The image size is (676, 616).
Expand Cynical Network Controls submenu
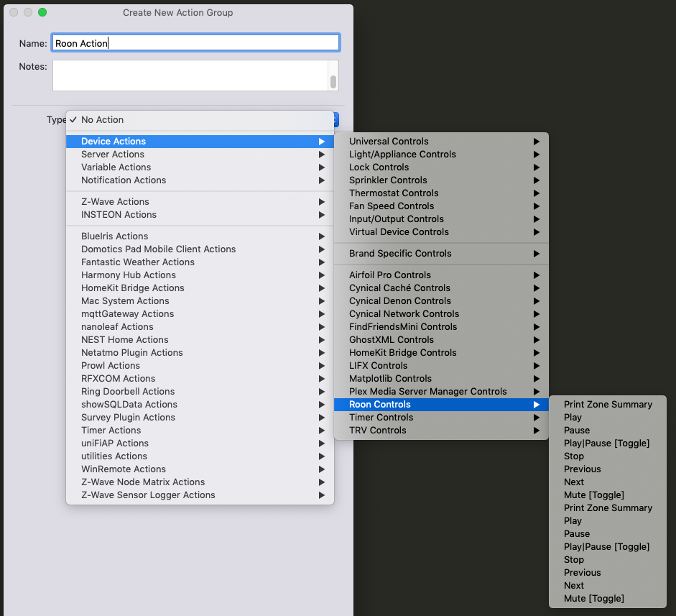[x=442, y=314]
